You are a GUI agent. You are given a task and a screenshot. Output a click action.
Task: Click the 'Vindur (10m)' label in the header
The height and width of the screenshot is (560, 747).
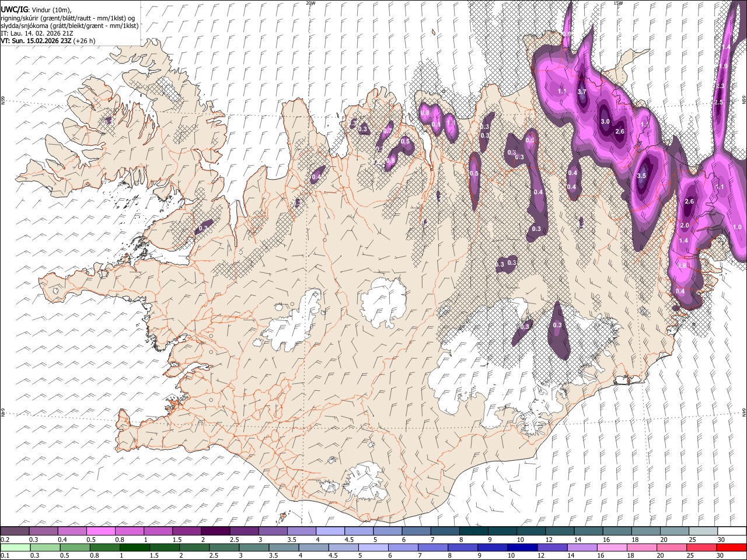pyautogui.click(x=51, y=10)
